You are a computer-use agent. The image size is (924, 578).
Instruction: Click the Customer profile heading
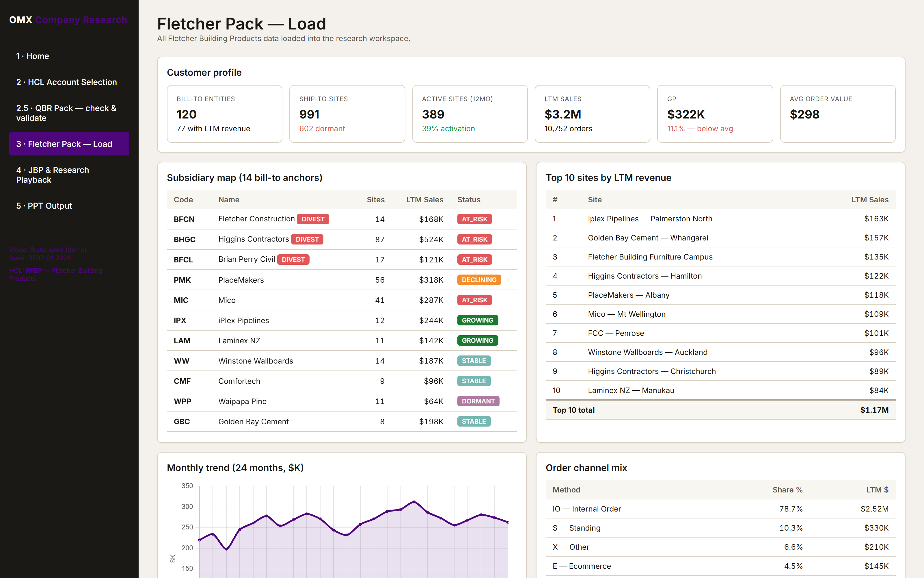204,73
